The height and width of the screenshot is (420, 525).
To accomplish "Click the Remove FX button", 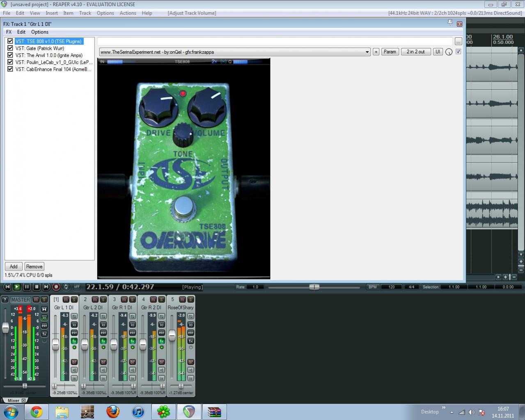I will click(x=34, y=266).
